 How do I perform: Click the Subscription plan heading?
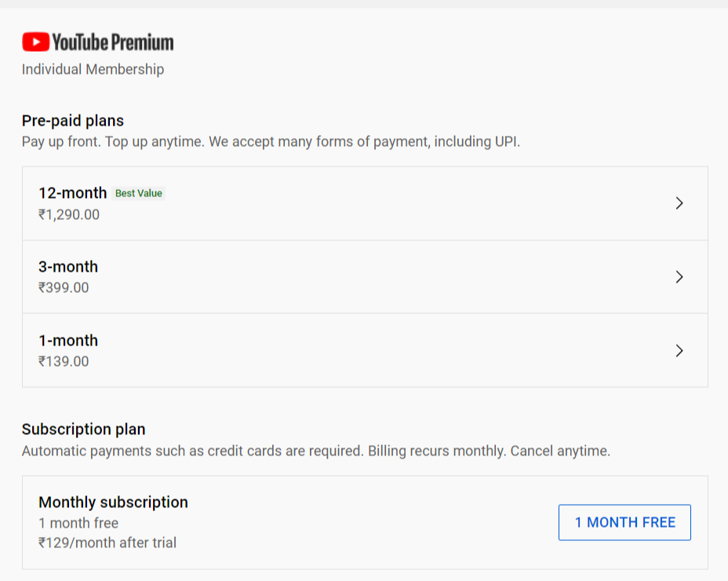83,429
